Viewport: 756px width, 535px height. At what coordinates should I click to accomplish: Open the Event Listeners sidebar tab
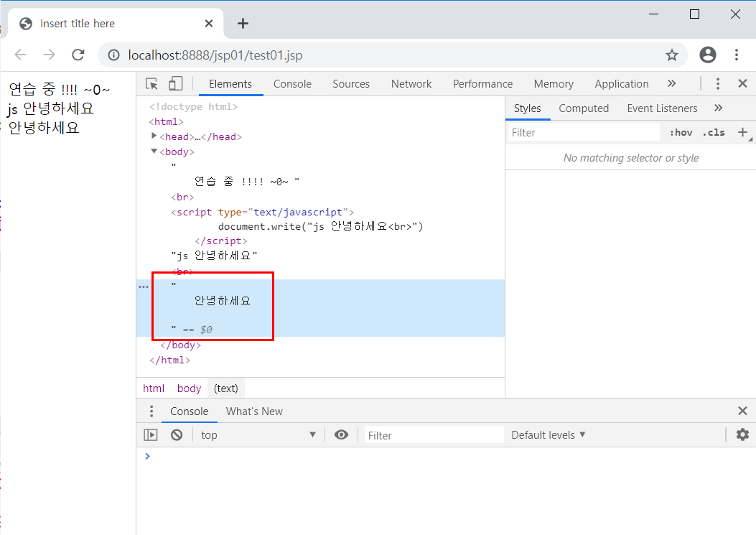point(662,108)
